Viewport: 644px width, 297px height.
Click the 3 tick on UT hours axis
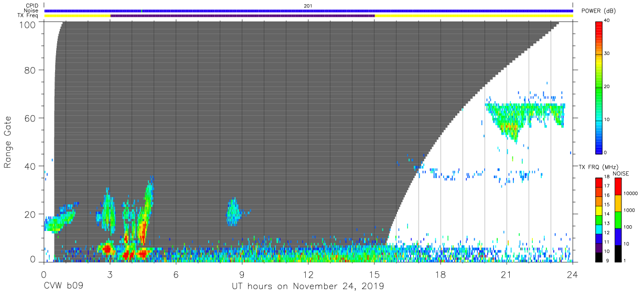(x=110, y=274)
